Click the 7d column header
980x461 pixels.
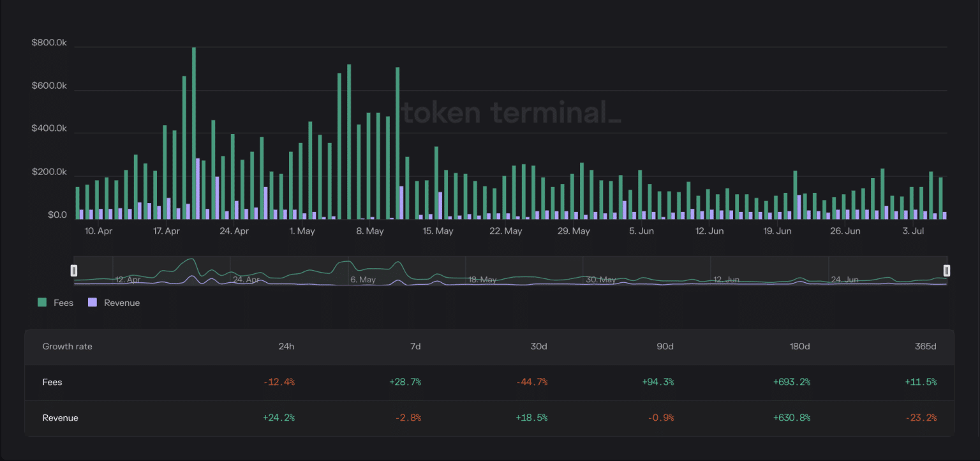click(415, 347)
